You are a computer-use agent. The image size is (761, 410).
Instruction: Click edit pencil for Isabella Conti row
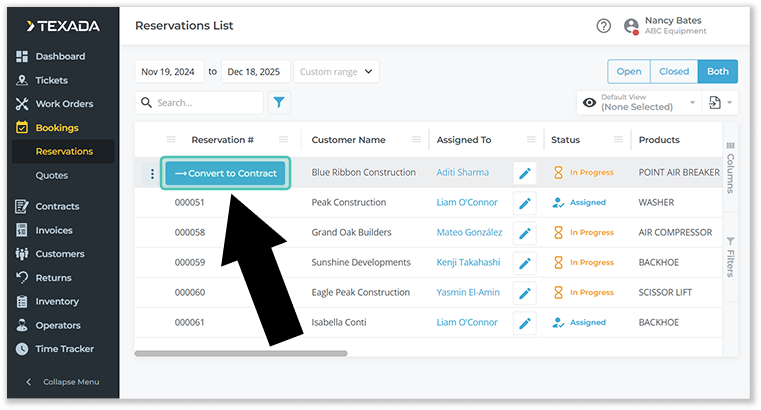(x=524, y=323)
